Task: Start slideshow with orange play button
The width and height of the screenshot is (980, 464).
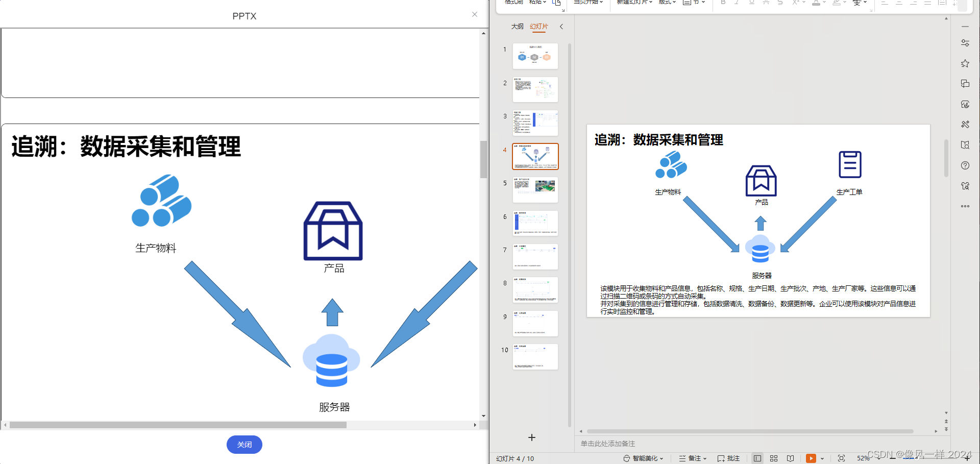Action: (x=811, y=458)
